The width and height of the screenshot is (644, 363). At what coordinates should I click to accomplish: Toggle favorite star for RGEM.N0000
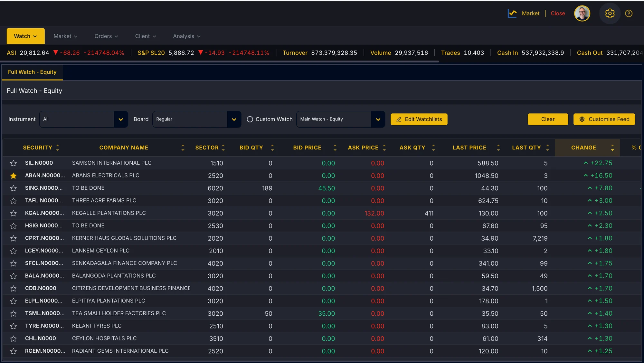pyautogui.click(x=13, y=351)
